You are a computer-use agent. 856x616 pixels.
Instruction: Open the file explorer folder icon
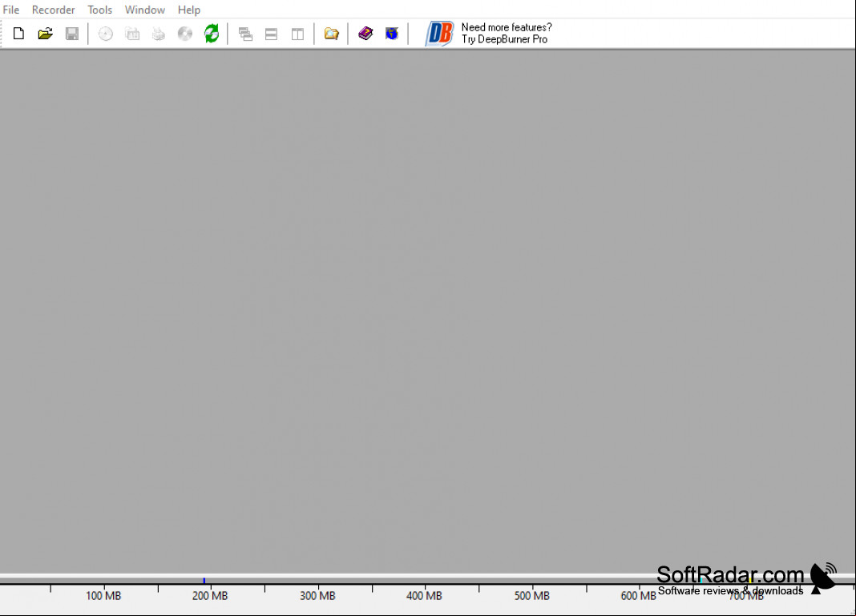[x=331, y=34]
